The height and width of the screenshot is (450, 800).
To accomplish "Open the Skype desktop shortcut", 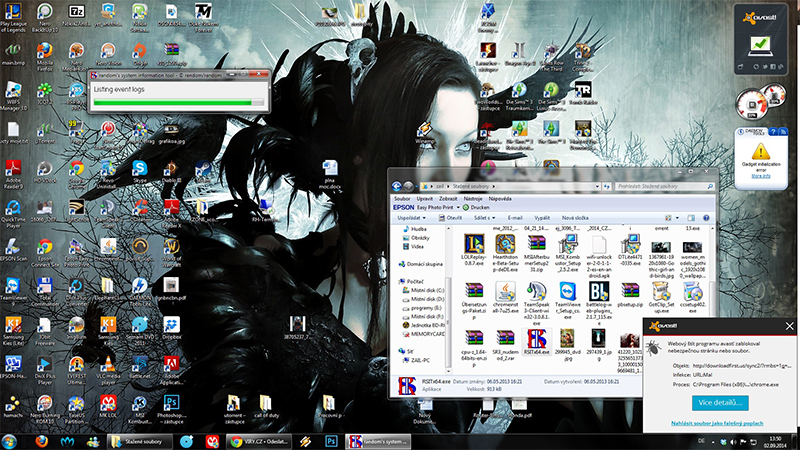I will coord(139,168).
